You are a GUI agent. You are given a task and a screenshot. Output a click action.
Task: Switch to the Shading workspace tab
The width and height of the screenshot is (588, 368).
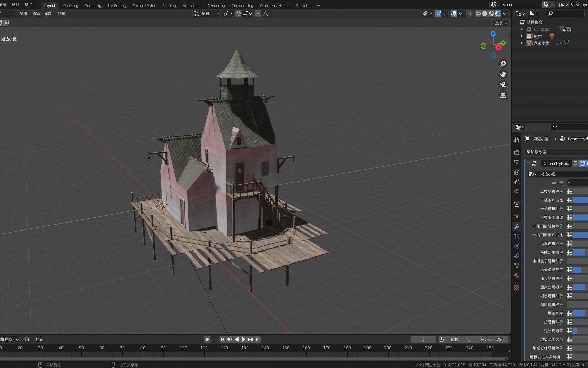(x=169, y=6)
